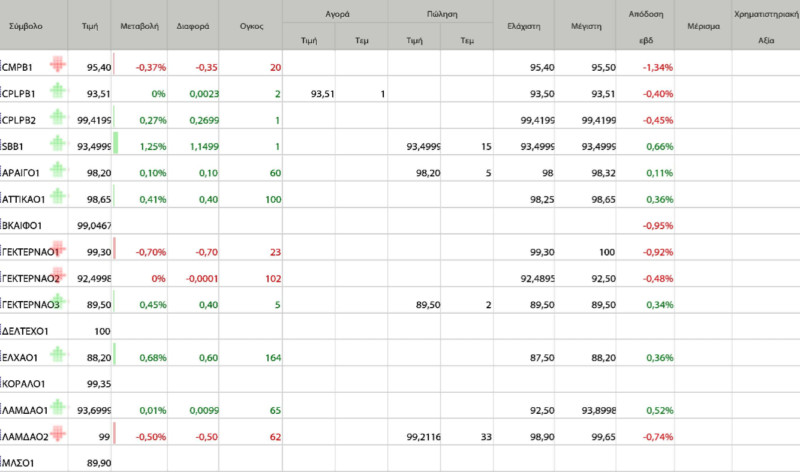Viewport: 800px width, 472px height.
Task: Select the ΚΟΡΑΛΟ1 symbol
Action: [x=23, y=384]
